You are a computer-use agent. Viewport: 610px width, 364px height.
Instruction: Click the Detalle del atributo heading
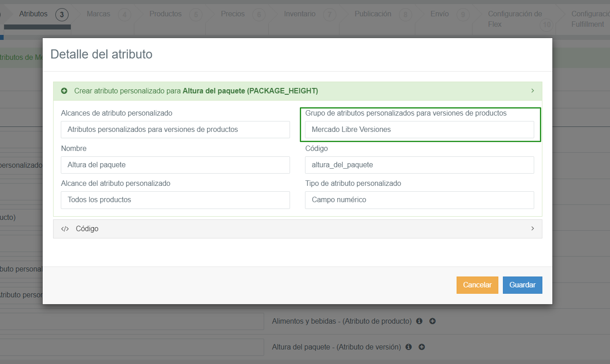pyautogui.click(x=101, y=54)
